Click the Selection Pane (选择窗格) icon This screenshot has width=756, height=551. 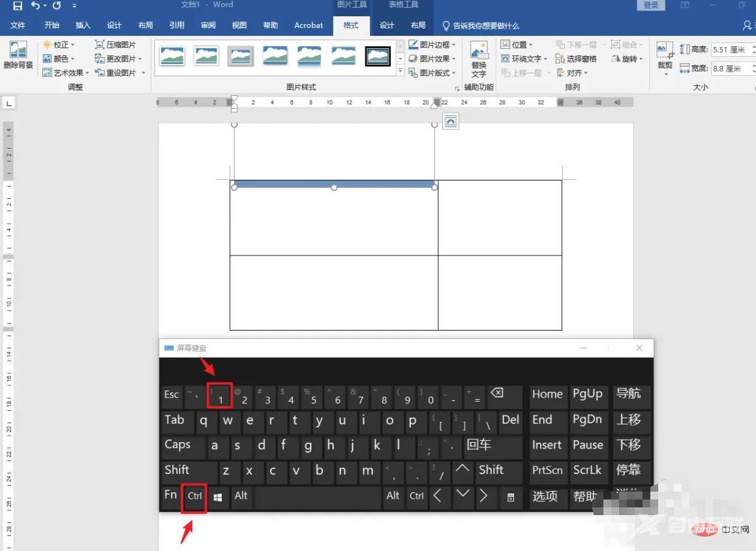coord(560,59)
